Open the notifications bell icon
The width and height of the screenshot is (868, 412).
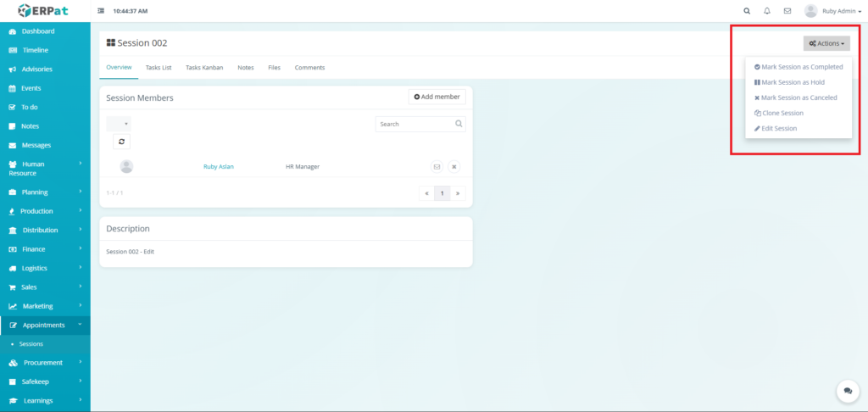(767, 11)
